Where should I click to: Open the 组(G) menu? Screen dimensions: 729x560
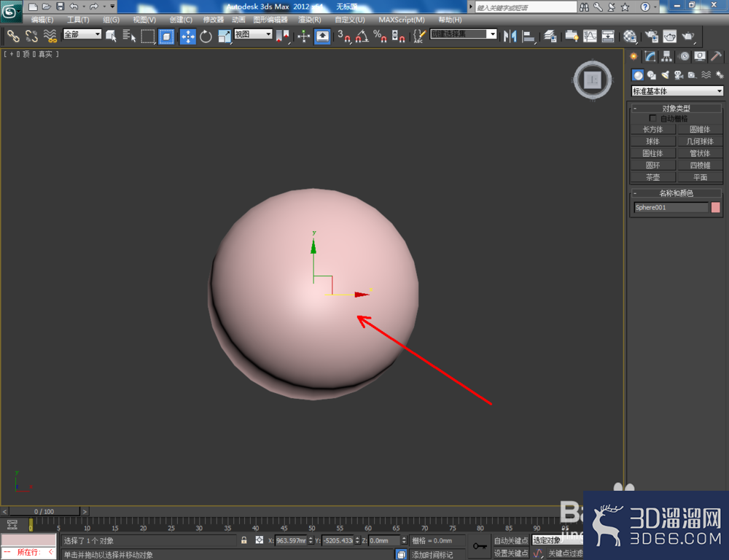[x=111, y=20]
